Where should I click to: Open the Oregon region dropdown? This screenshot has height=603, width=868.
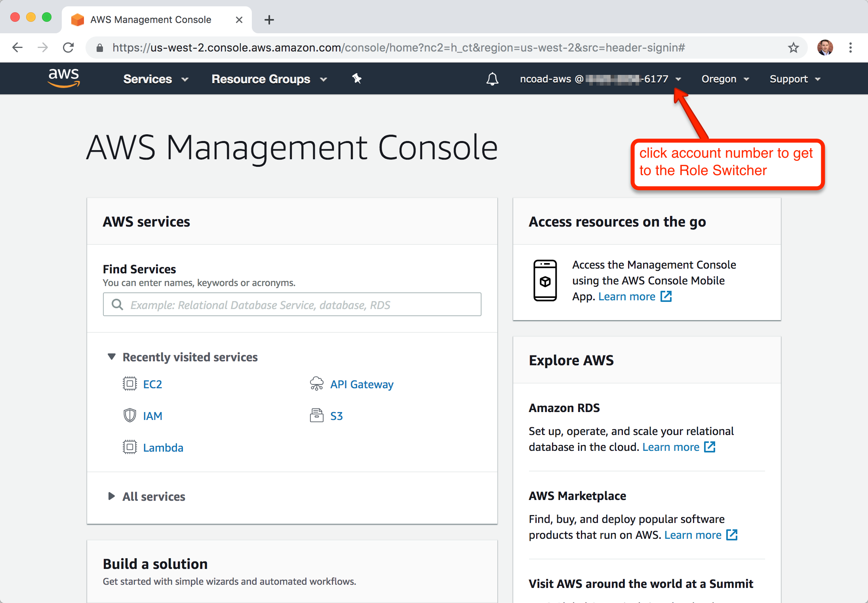click(x=725, y=79)
